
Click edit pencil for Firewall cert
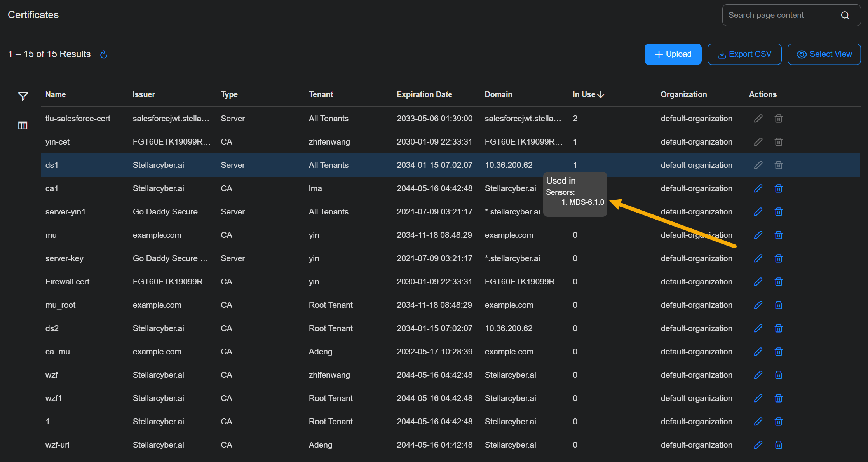758,282
